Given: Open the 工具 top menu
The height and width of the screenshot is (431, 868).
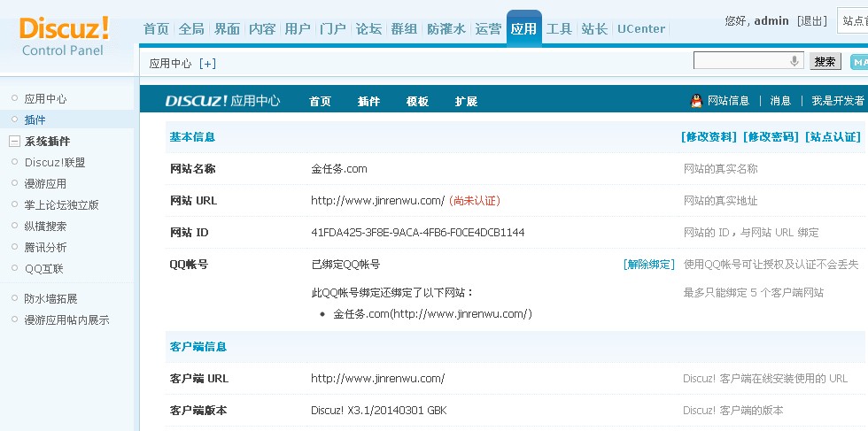Looking at the screenshot, I should click(x=559, y=29).
